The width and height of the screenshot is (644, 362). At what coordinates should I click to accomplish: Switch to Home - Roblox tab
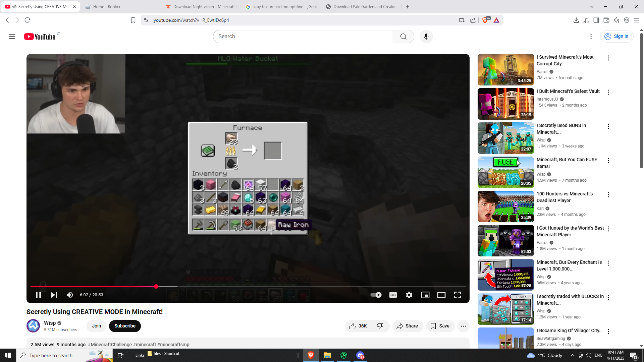coord(107,7)
